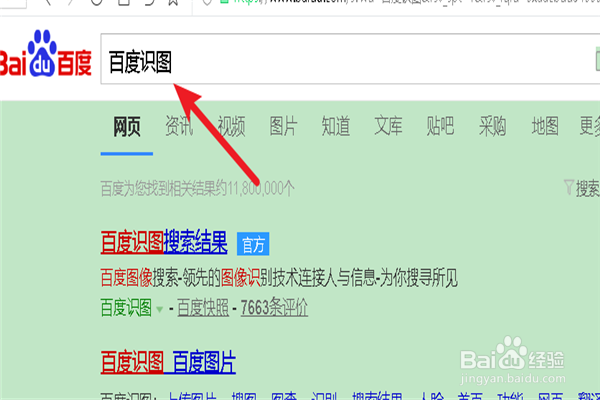The image size is (600, 400).
Task: Expand the triangle beside green 百度识图
Action: tap(160, 309)
